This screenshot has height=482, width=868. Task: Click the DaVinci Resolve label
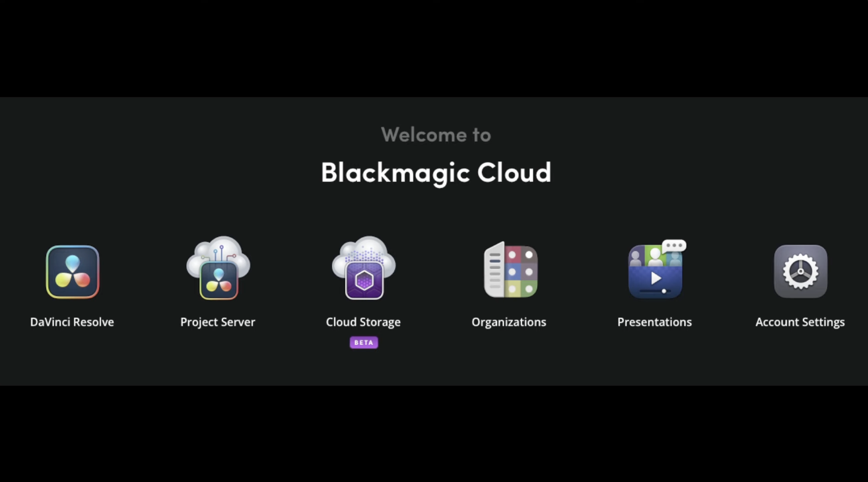pos(72,322)
